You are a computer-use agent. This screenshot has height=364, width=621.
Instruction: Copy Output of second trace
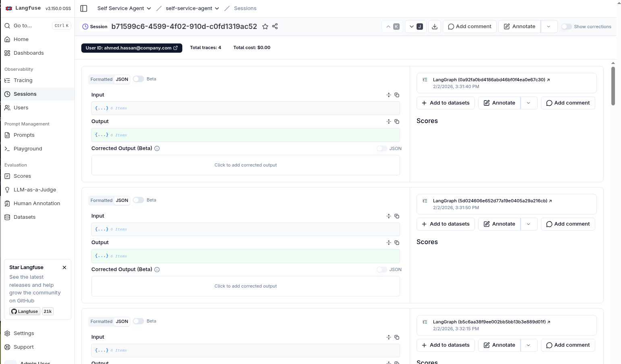click(397, 243)
